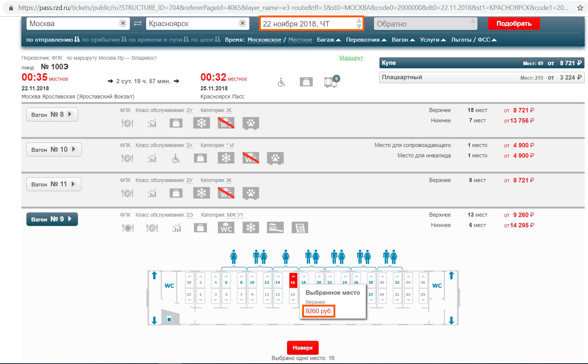Select seat 32 in the wagon scheme

[397, 281]
